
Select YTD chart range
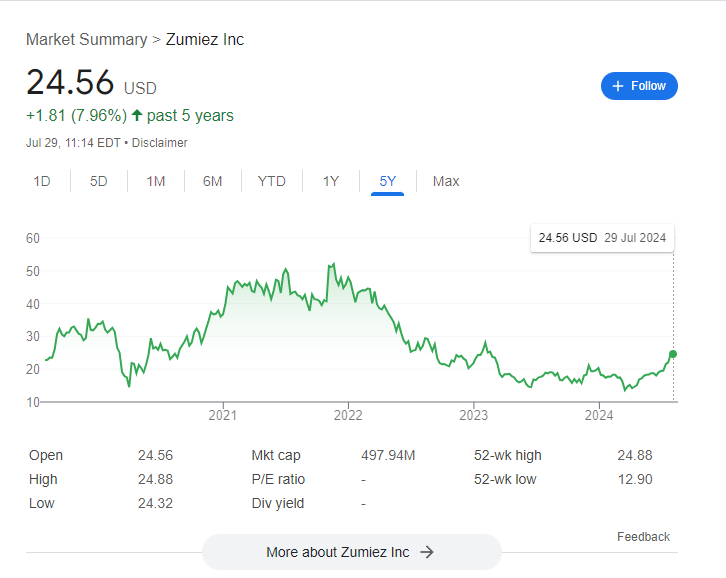tap(271, 181)
